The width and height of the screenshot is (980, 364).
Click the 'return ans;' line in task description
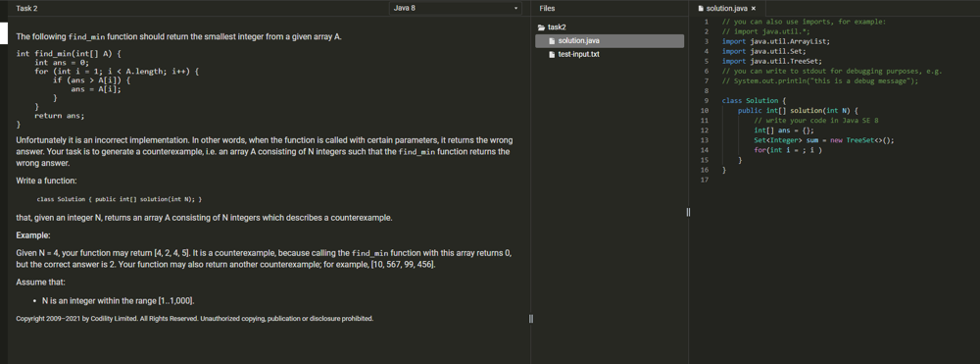click(60, 116)
